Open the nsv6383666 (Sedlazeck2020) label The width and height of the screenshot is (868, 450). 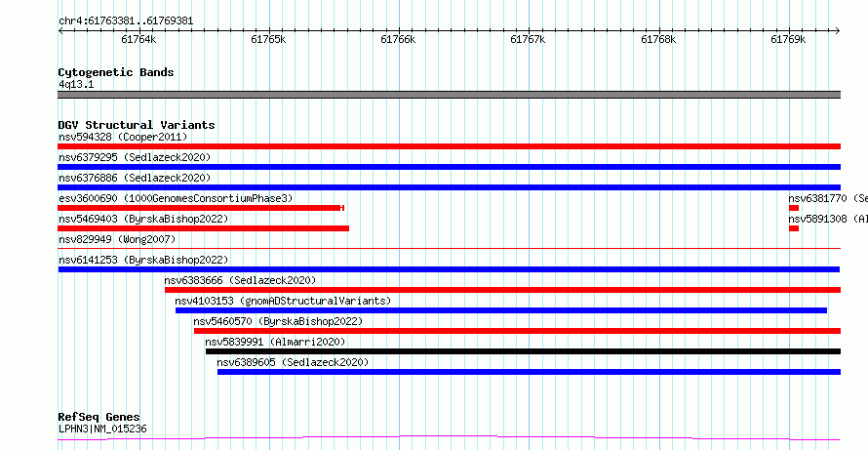tap(240, 280)
